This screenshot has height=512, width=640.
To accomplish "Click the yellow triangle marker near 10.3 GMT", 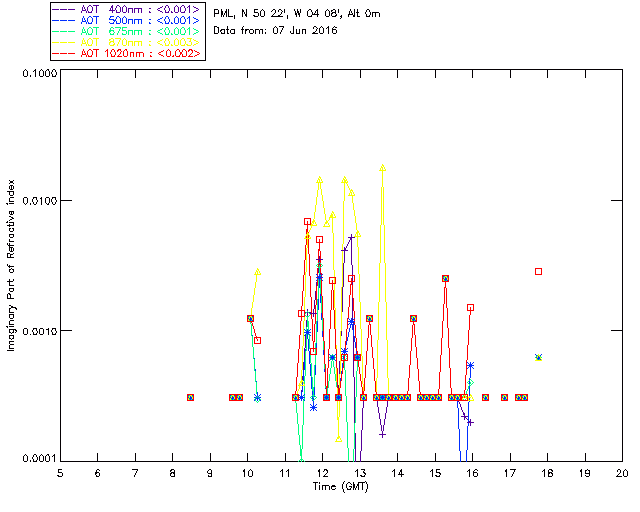I will [x=258, y=272].
